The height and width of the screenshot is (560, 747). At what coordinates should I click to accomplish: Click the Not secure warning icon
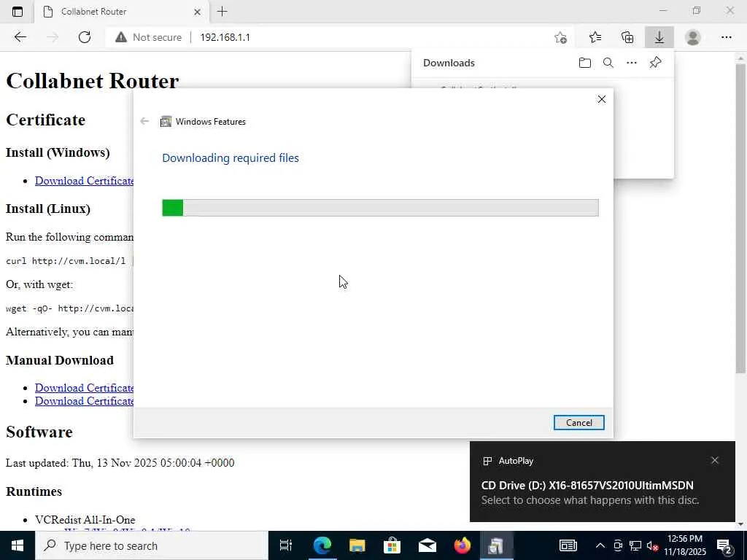coord(121,37)
